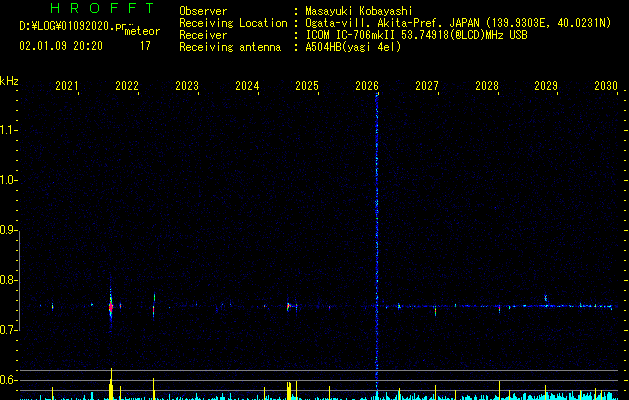
Task: Click the "Observer" field label
Action: [x=203, y=11]
